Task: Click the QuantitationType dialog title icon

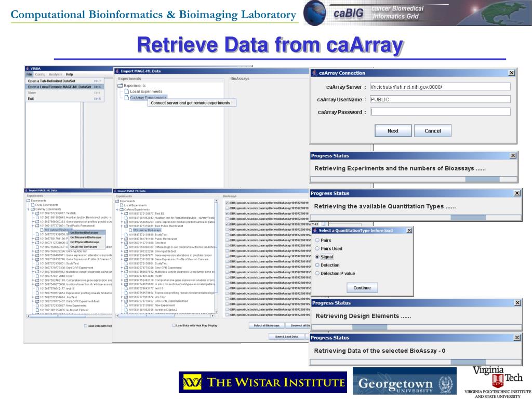Action: click(x=315, y=231)
